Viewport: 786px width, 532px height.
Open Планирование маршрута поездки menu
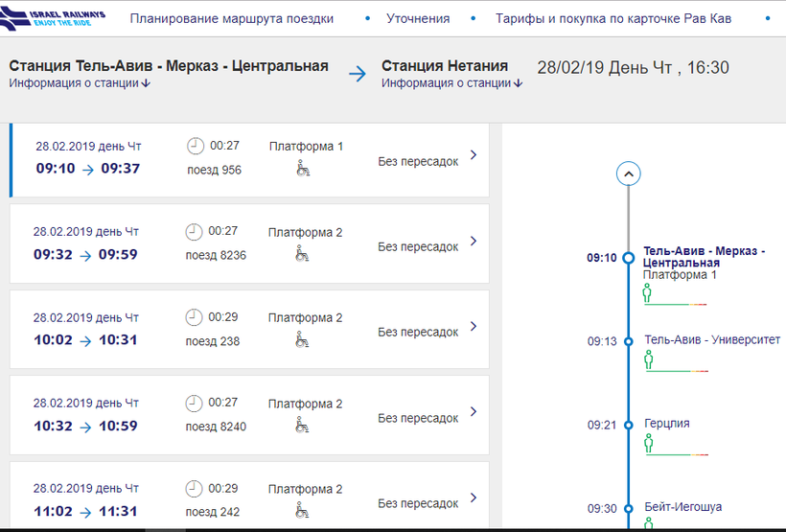232,18
